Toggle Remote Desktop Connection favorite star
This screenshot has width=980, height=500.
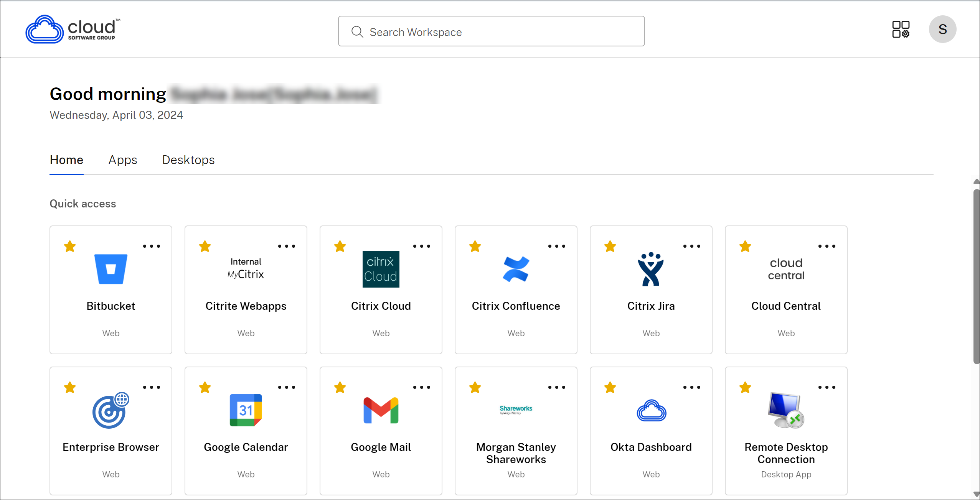tap(745, 387)
